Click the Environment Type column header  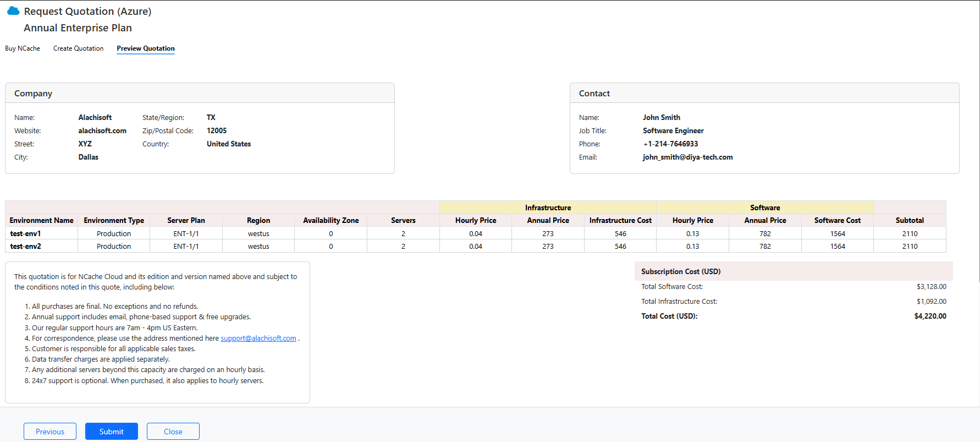(x=114, y=220)
